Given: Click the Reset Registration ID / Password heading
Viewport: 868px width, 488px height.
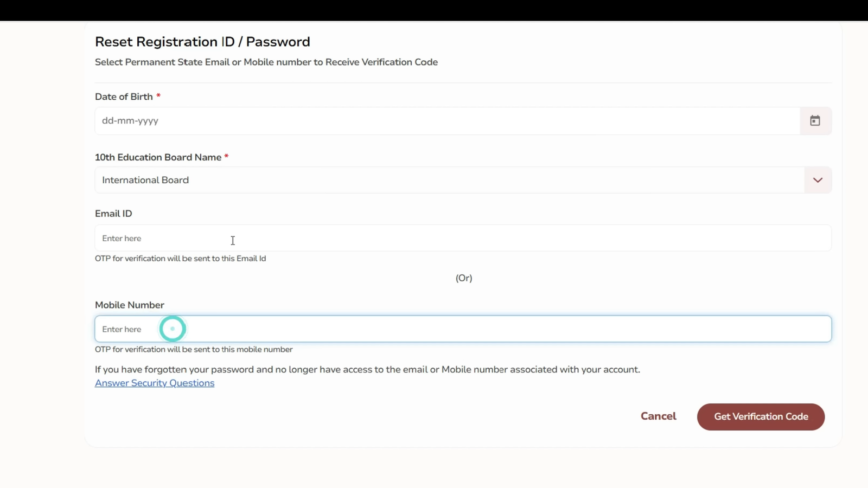Looking at the screenshot, I should coord(202,42).
